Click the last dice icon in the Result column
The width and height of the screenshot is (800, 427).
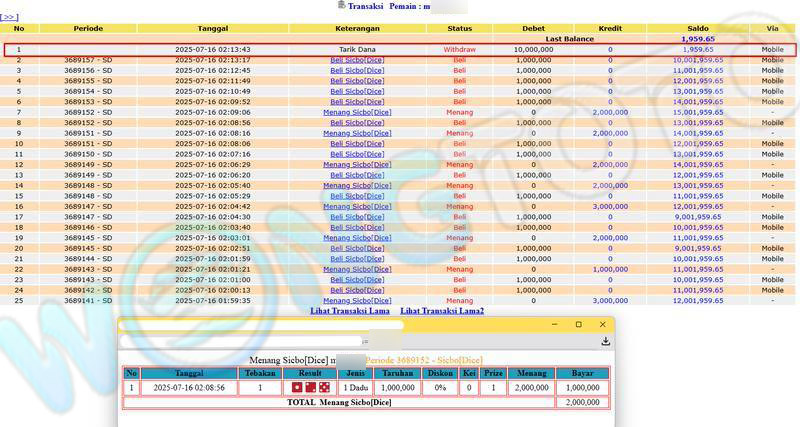point(323,387)
